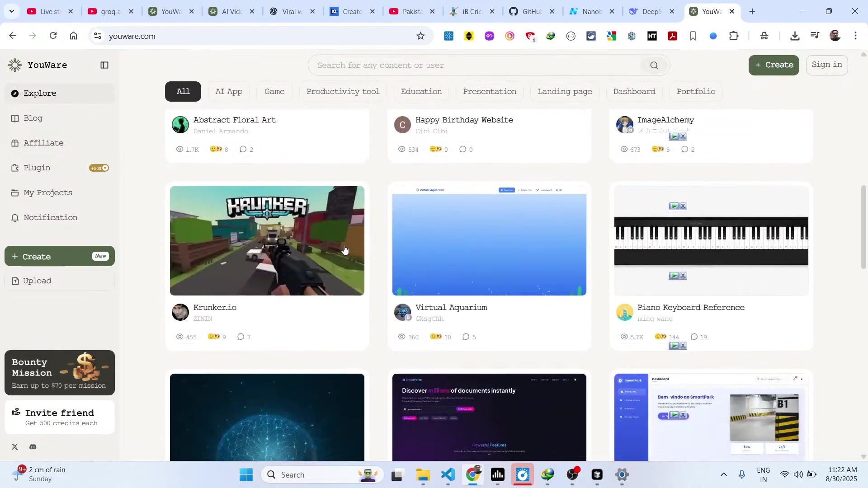Image resolution: width=868 pixels, height=488 pixels.
Task: Expand the tab search dropdown arrow
Action: [x=12, y=11]
